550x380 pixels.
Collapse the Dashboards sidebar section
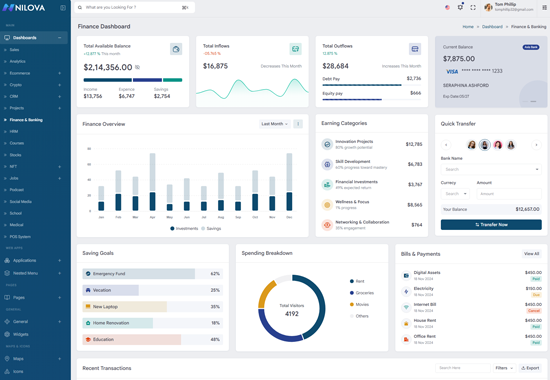(x=60, y=38)
